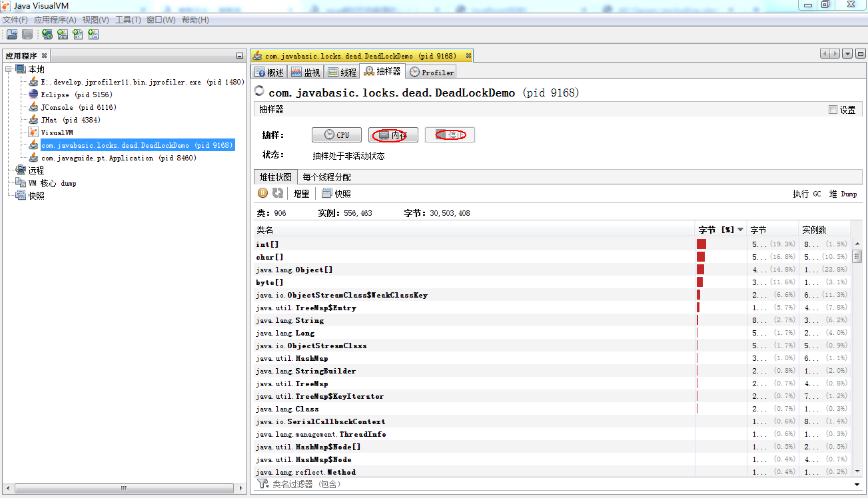The height and width of the screenshot is (498, 868).
Task: Select the int[] class row
Action: click(552, 244)
